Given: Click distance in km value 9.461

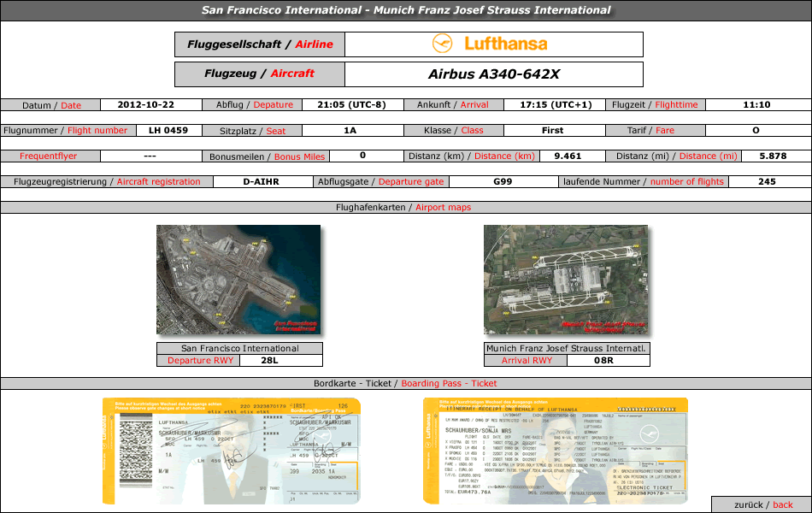Looking at the screenshot, I should [x=568, y=156].
